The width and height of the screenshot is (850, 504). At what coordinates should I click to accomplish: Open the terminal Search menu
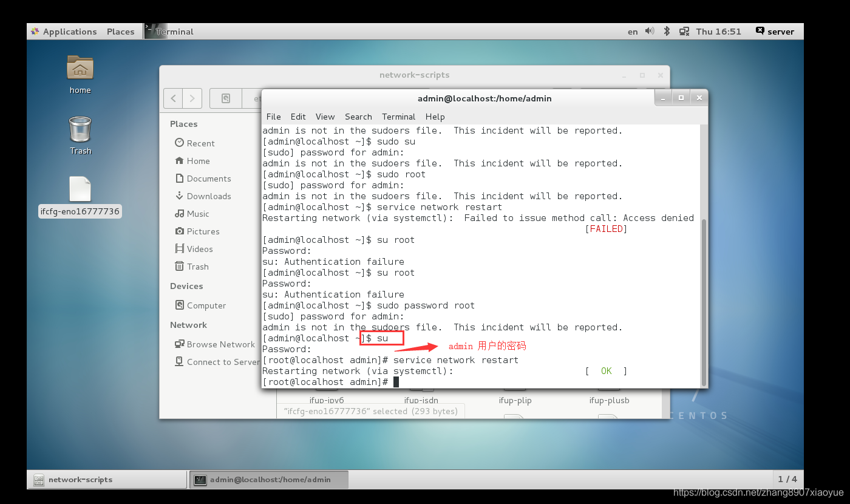tap(358, 117)
